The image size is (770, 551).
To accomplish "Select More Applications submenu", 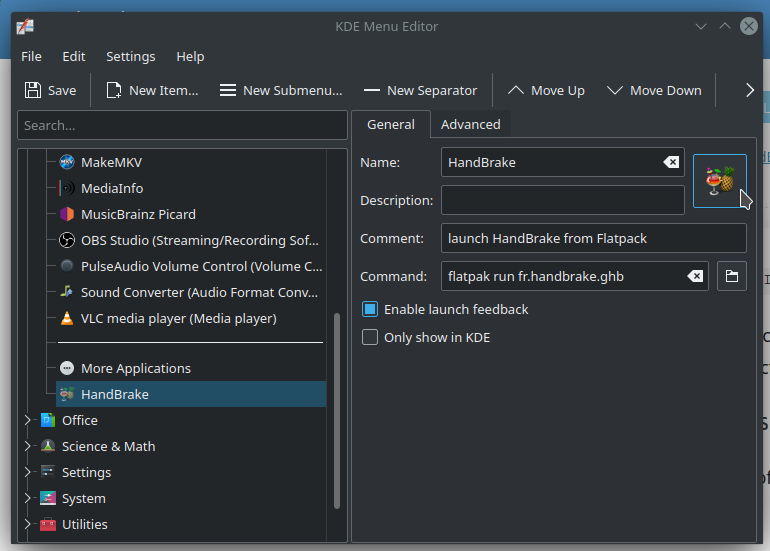I will point(136,368).
